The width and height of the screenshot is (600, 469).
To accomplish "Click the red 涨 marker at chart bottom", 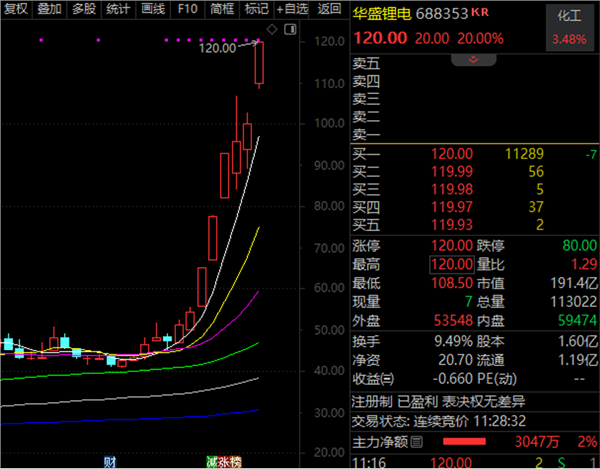I will pos(224,462).
